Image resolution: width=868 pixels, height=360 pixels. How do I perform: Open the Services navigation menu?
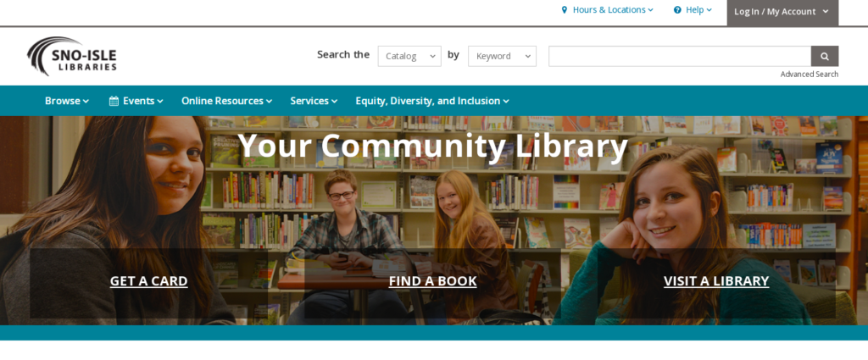[x=314, y=101]
